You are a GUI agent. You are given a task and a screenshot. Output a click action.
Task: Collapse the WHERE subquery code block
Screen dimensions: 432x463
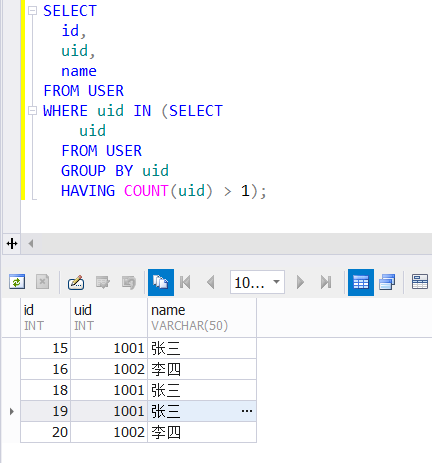(32, 110)
